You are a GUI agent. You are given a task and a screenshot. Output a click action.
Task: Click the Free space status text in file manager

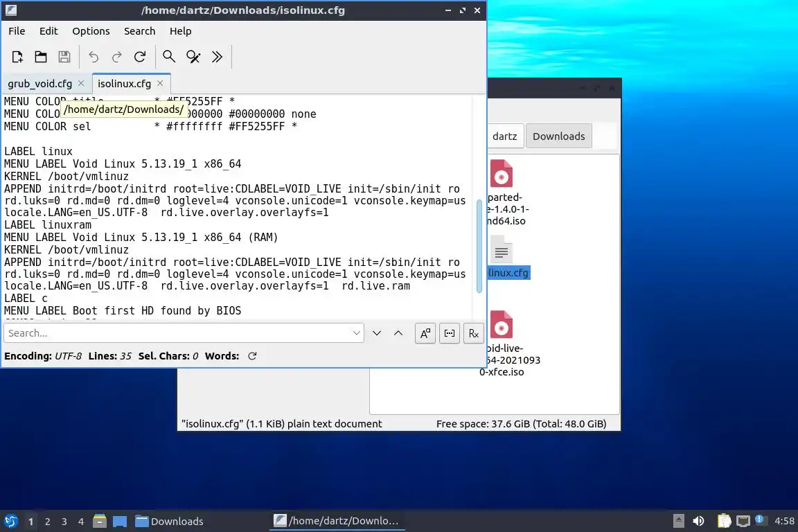pyautogui.click(x=521, y=423)
